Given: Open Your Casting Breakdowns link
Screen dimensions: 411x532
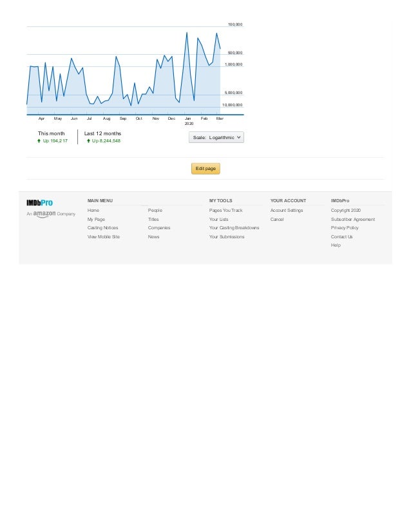Looking at the screenshot, I should tap(234, 227).
